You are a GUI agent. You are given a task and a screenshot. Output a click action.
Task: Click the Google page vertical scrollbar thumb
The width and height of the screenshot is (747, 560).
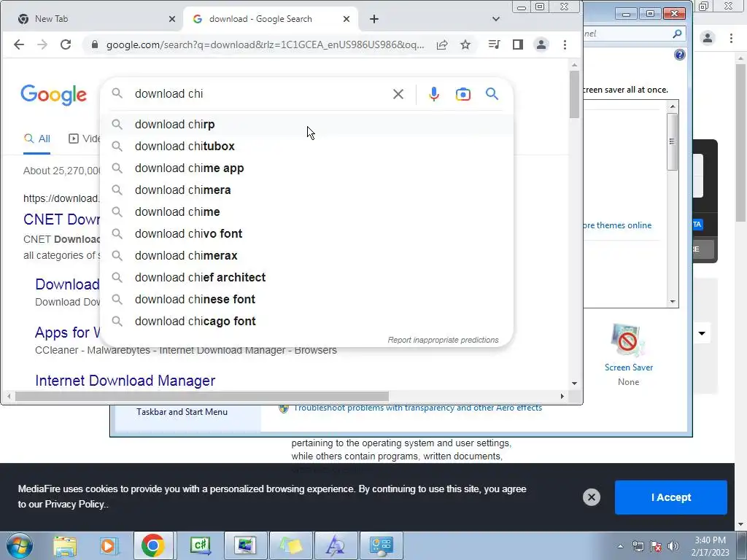tap(574, 94)
